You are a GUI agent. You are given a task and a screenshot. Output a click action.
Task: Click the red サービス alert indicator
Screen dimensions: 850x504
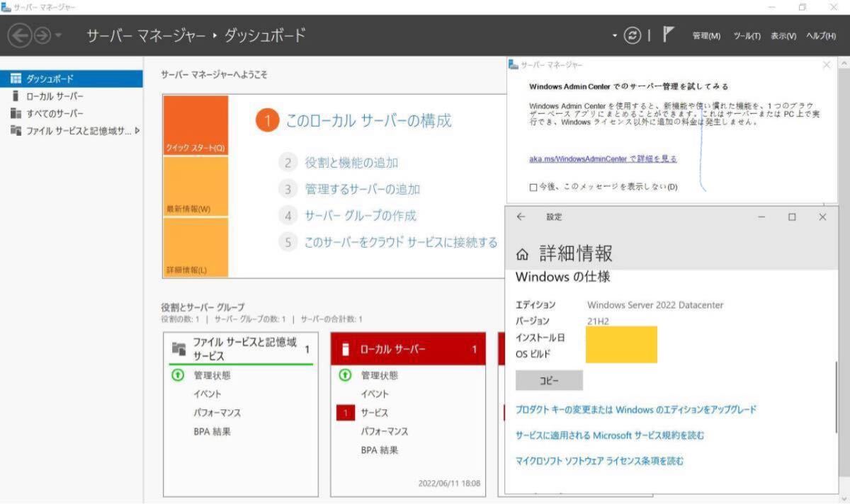345,412
